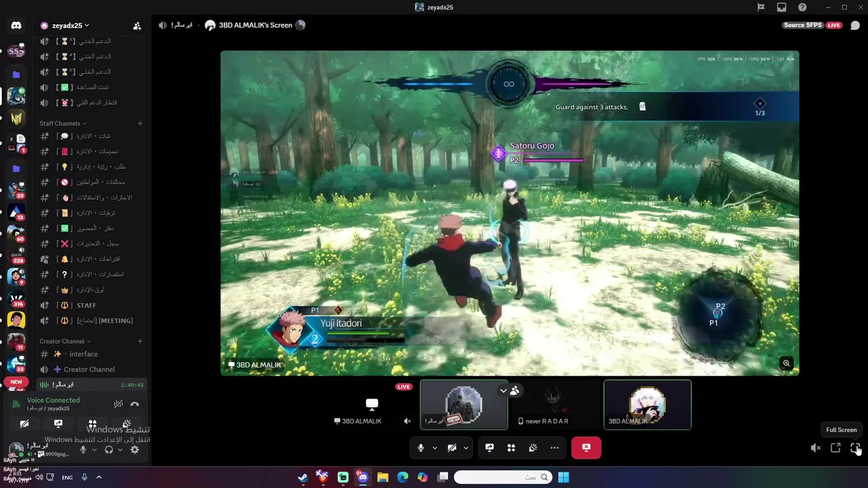Share your screen from sidebar voice panel
Screen dimensions: 868x488
click(x=58, y=424)
